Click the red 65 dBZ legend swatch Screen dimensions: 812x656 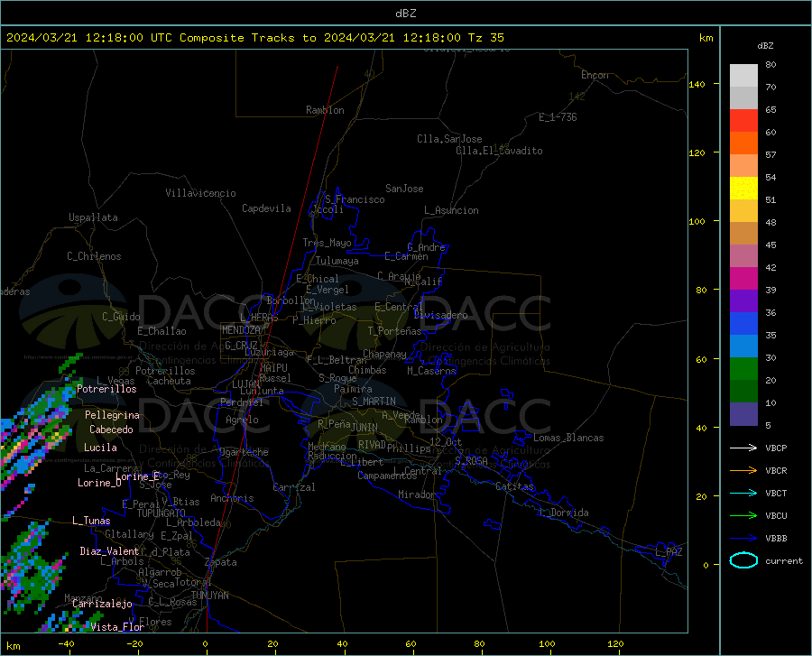pos(743,120)
